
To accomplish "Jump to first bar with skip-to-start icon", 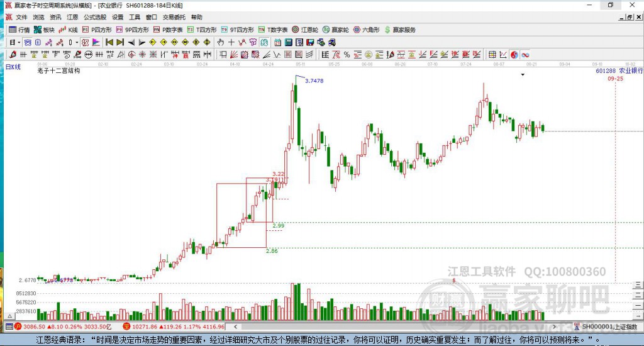I will [109, 42].
